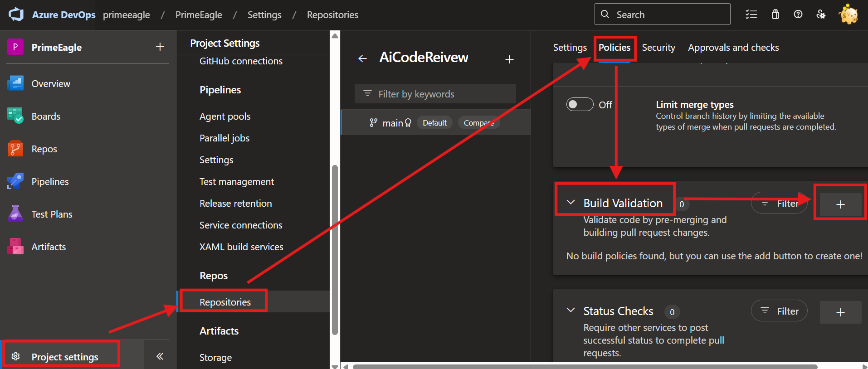868x369 pixels.
Task: Open the Help question mark icon
Action: (x=798, y=15)
